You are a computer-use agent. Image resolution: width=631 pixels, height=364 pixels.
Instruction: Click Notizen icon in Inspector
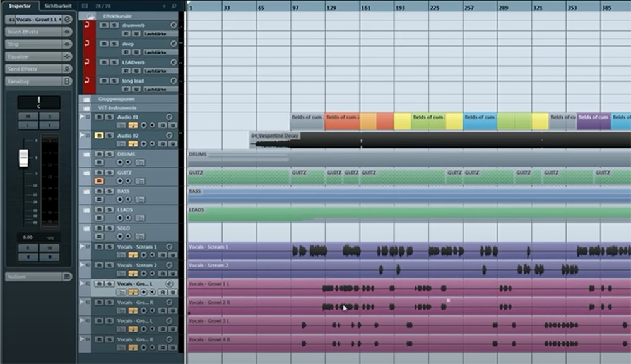coord(68,276)
